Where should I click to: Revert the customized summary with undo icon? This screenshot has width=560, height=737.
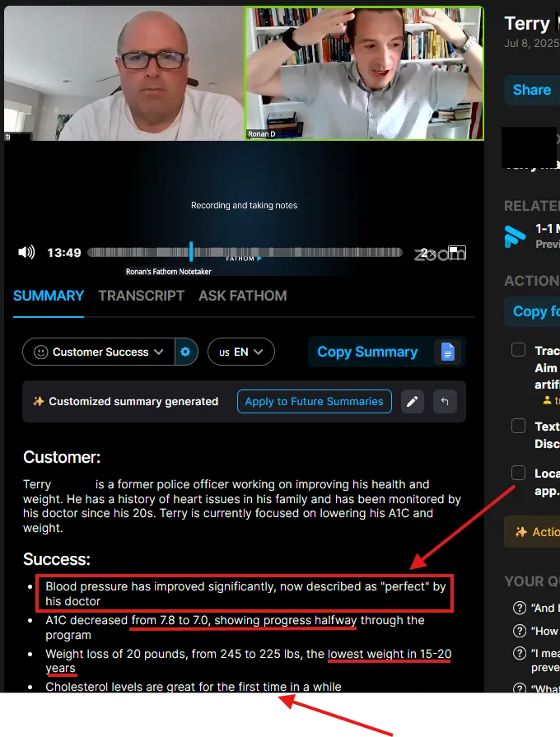coord(445,401)
